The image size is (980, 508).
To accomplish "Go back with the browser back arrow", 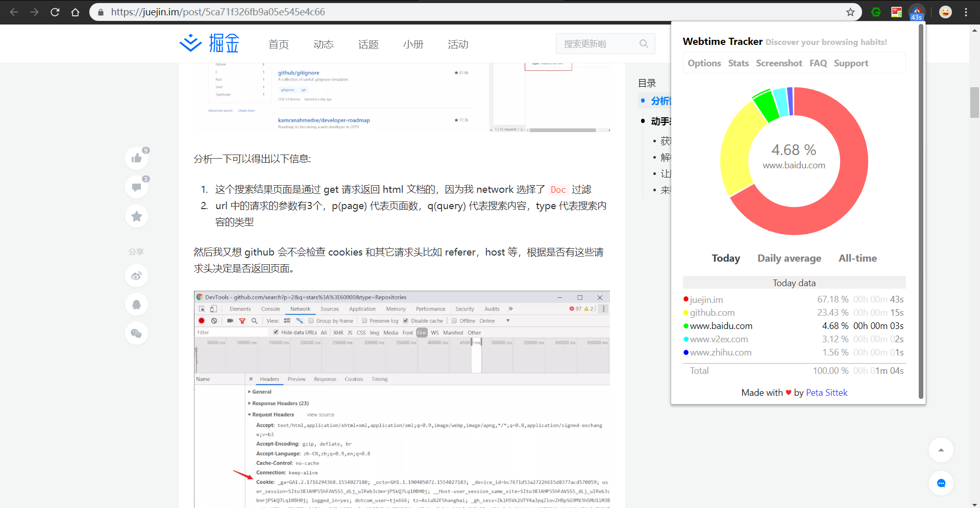I will [14, 12].
